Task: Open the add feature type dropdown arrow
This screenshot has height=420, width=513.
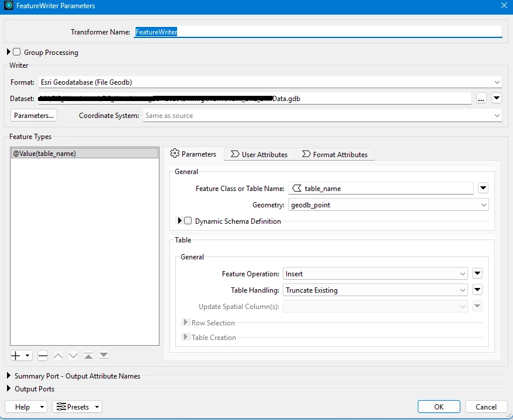Action: (27, 356)
